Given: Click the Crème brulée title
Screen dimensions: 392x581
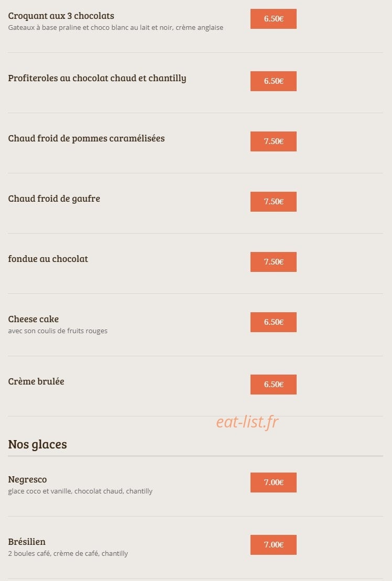Looking at the screenshot, I should (36, 381).
